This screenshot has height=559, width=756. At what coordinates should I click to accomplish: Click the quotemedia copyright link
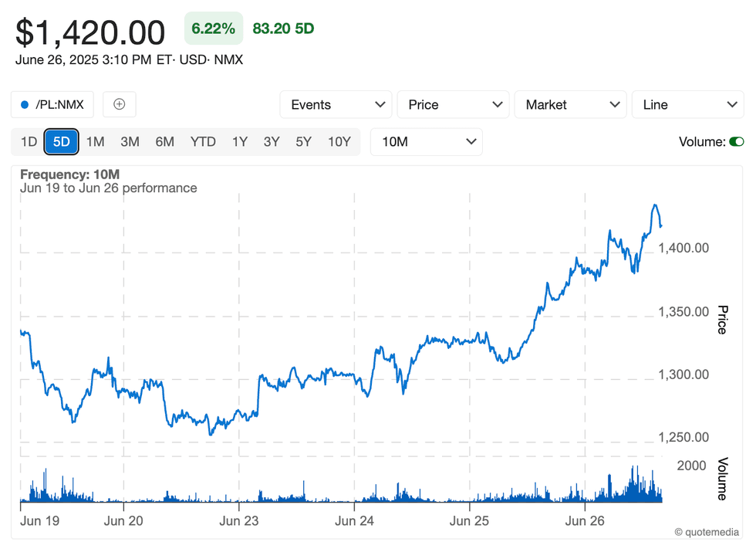click(707, 531)
